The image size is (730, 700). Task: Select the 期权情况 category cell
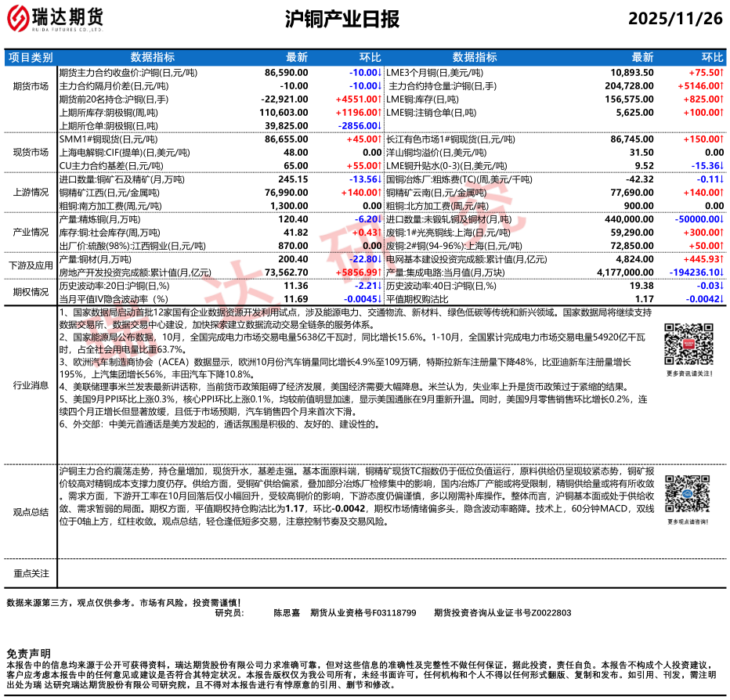click(31, 292)
